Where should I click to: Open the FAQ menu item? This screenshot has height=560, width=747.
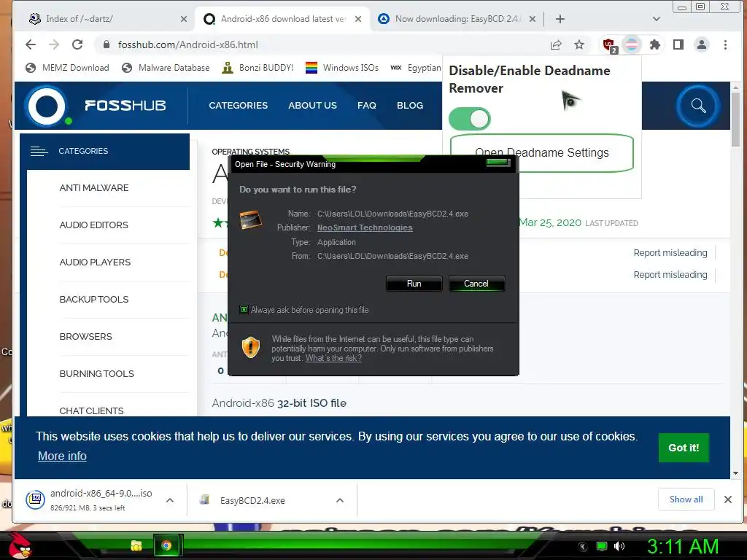pos(367,105)
